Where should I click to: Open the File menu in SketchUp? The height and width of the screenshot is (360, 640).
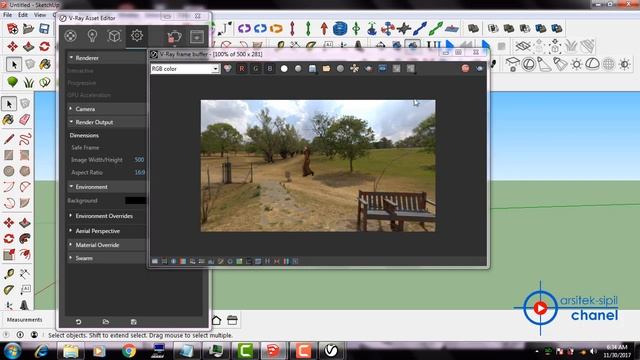coord(7,15)
